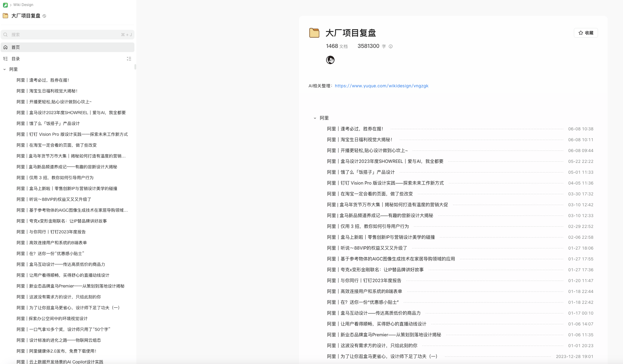This screenshot has height=364, width=623.
Task: Click the 1468 文档 count
Action: (337, 46)
